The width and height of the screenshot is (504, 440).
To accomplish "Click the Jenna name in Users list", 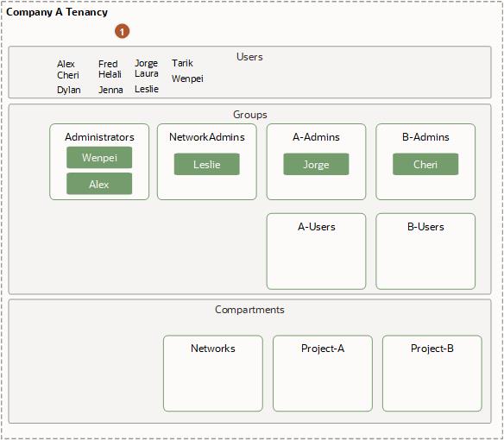I will (110, 90).
